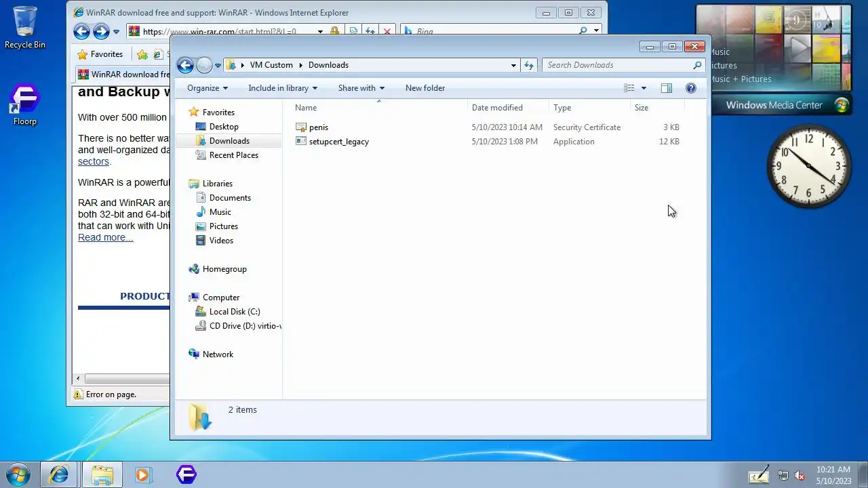Select Recent Places in navigation pane
868x488 pixels.
tap(233, 155)
